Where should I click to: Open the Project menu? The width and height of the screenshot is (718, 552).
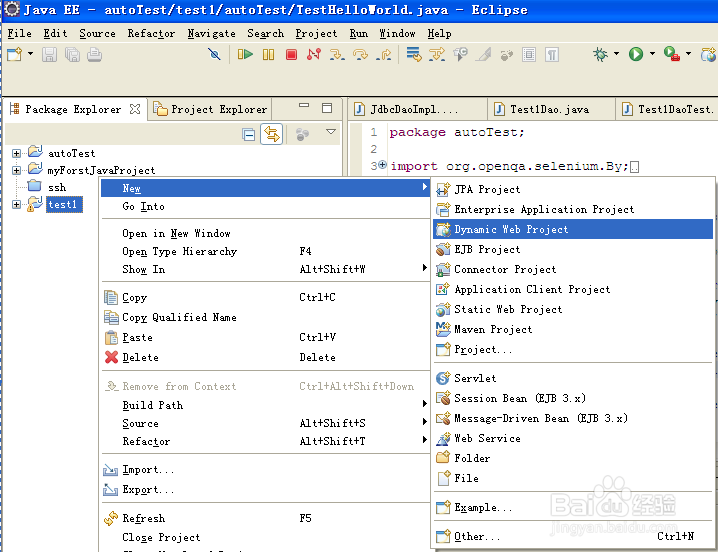coord(316,33)
